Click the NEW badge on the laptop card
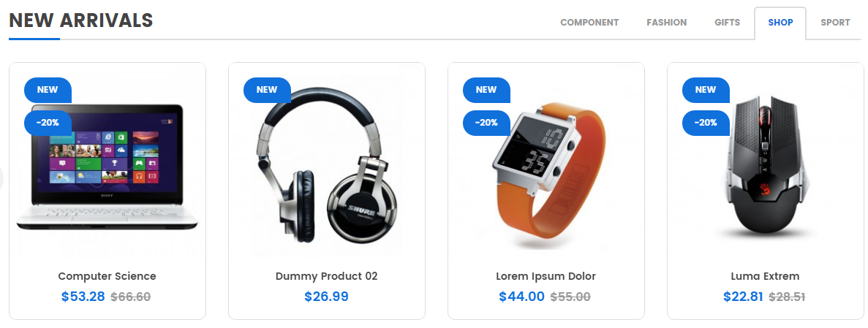Image resolution: width=868 pixels, height=328 pixels. coord(48,90)
